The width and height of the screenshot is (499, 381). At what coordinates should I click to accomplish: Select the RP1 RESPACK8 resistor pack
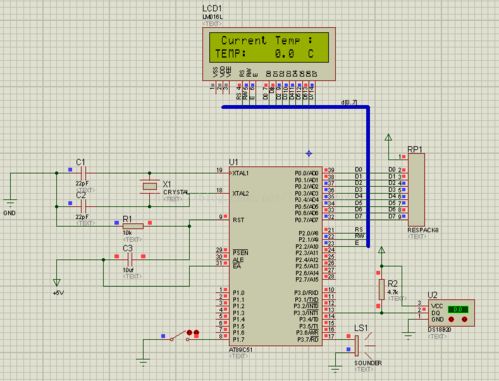(416, 190)
